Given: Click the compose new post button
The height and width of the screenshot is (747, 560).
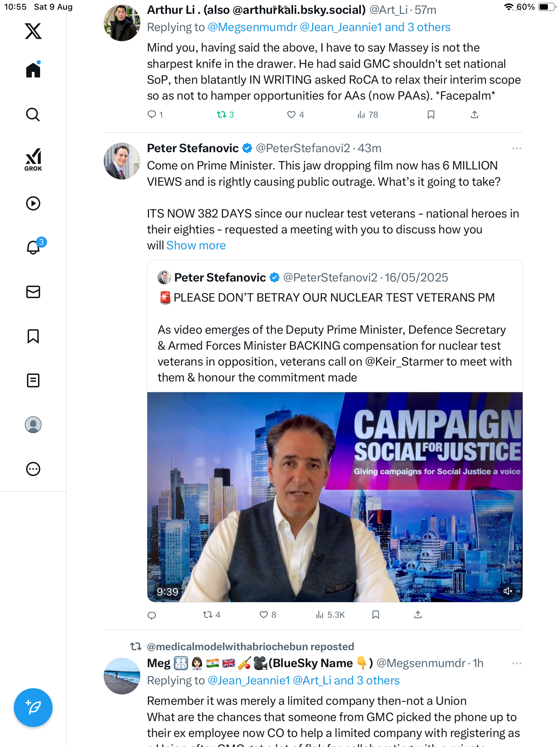Looking at the screenshot, I should [33, 708].
